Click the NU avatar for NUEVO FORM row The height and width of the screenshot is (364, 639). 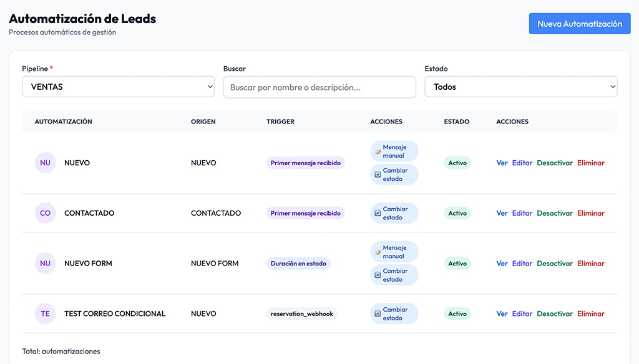coord(45,264)
